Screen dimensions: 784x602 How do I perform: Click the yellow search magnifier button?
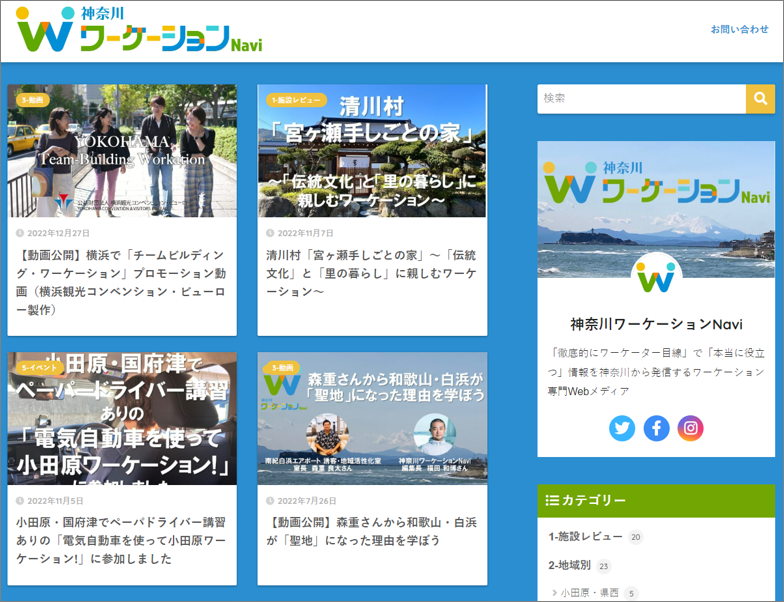click(x=760, y=98)
